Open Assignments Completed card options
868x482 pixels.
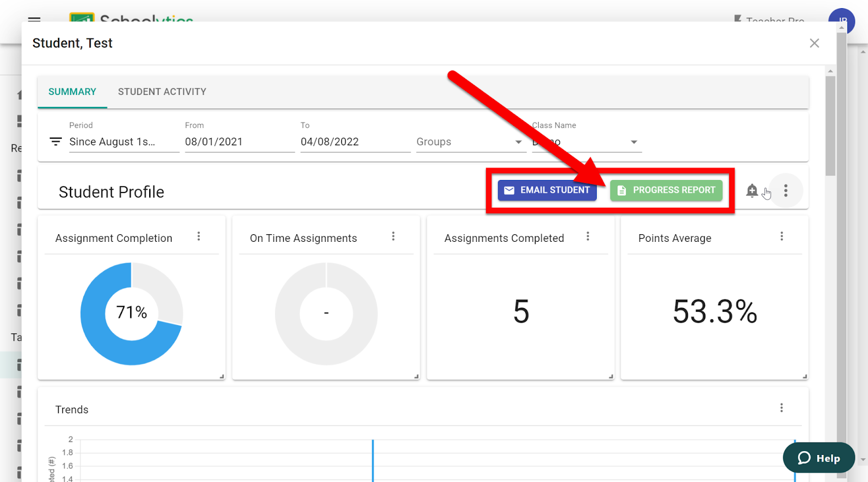click(x=588, y=236)
